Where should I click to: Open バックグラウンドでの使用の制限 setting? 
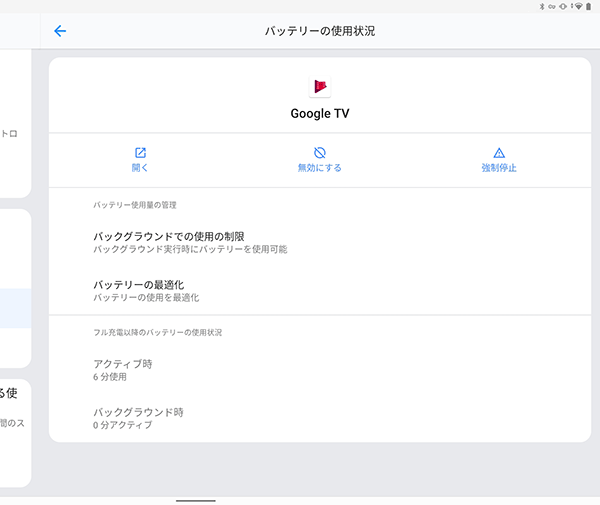click(x=320, y=243)
